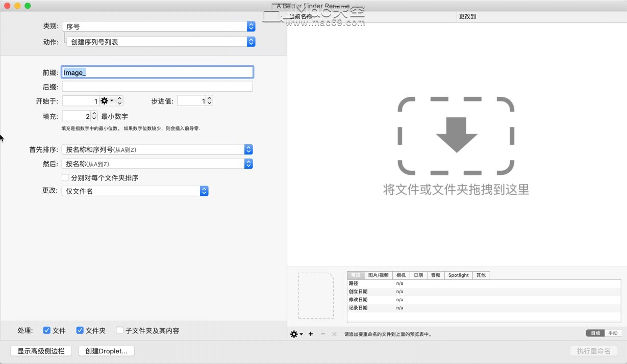Image resolution: width=627 pixels, height=364 pixels.
Task: Click the 开始于 stepper arrows
Action: (119, 101)
